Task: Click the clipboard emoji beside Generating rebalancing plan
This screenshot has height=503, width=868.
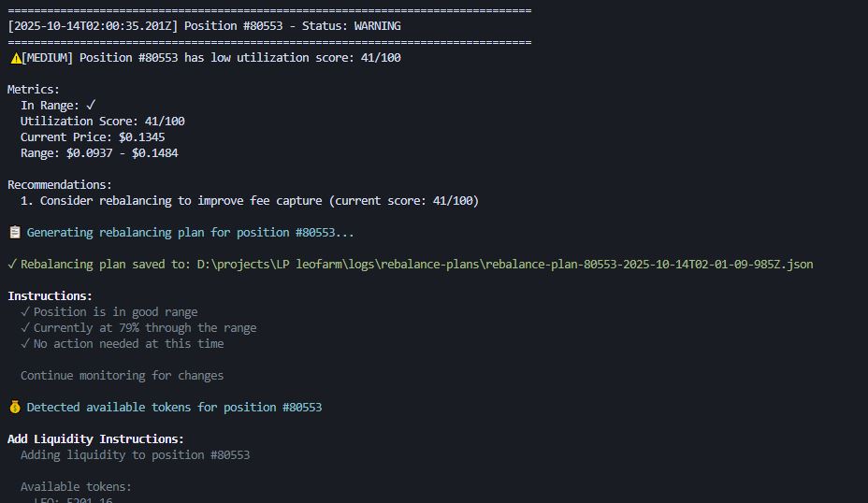Action: 14,233
